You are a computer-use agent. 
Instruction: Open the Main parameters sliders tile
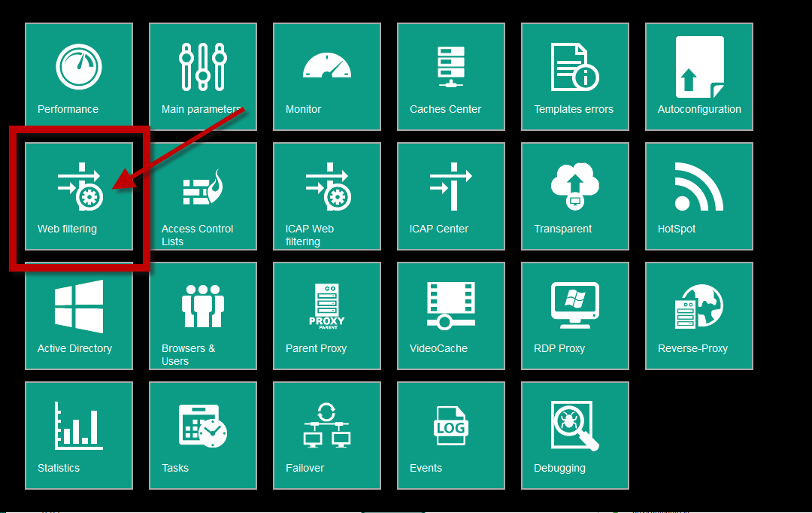click(x=203, y=77)
